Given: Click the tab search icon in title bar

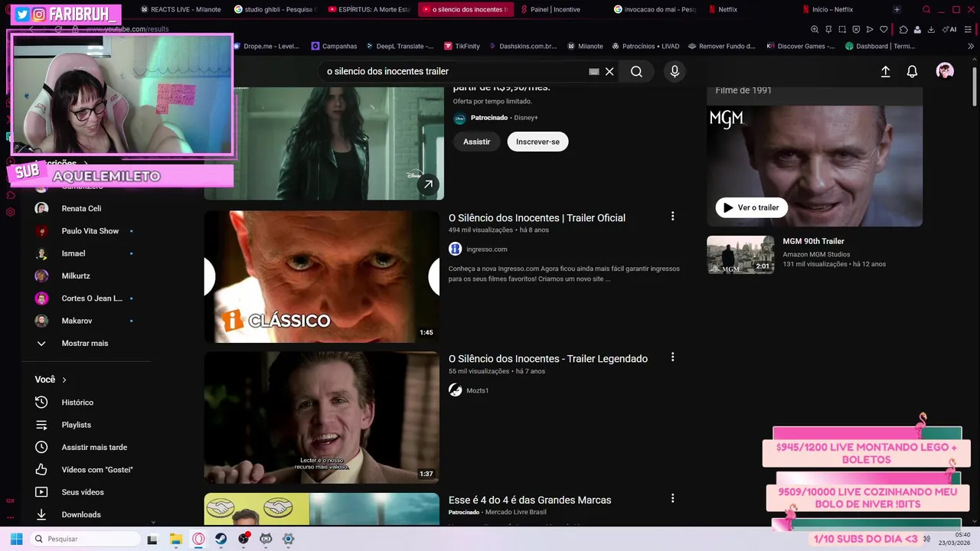Looking at the screenshot, I should click(926, 9).
